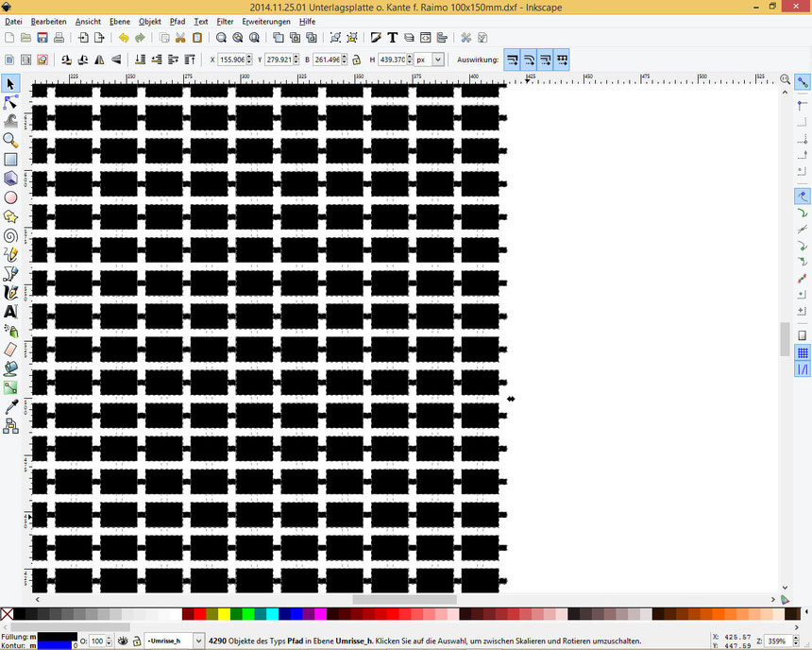Choose the paint bucket fill tool
The height and width of the screenshot is (650, 812).
[x=10, y=368]
